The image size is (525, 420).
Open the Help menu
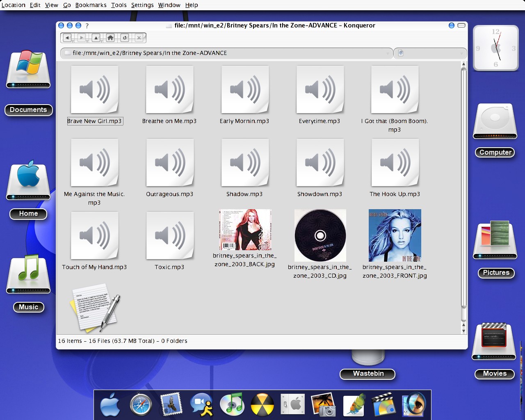click(192, 5)
